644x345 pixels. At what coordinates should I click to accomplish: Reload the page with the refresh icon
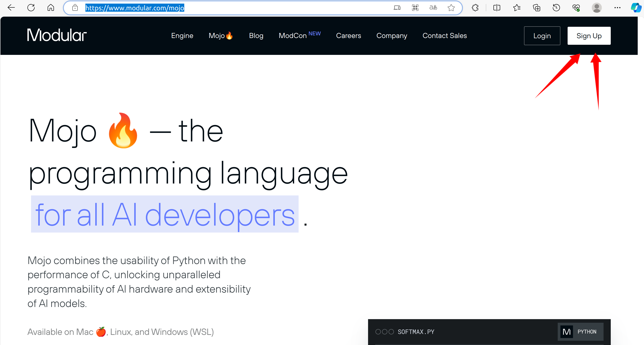[x=31, y=8]
